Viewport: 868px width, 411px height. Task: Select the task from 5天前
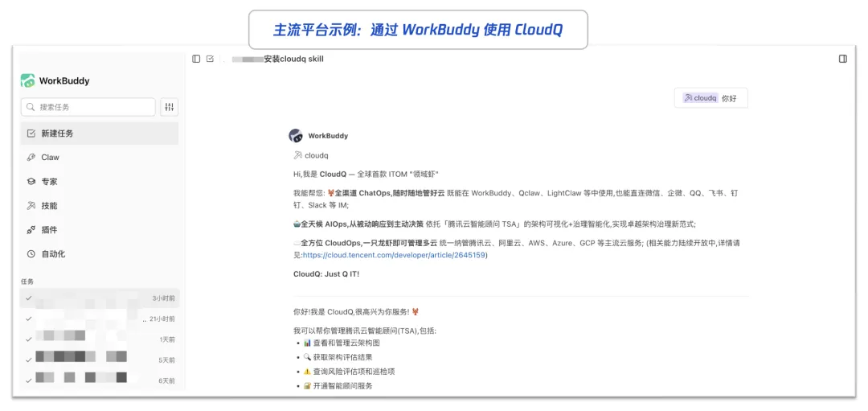100,360
